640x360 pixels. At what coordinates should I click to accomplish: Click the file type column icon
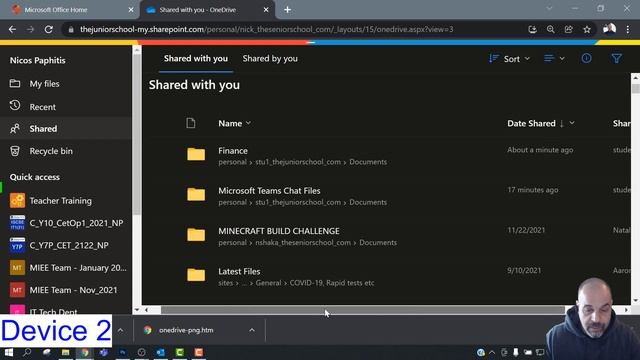(x=191, y=123)
